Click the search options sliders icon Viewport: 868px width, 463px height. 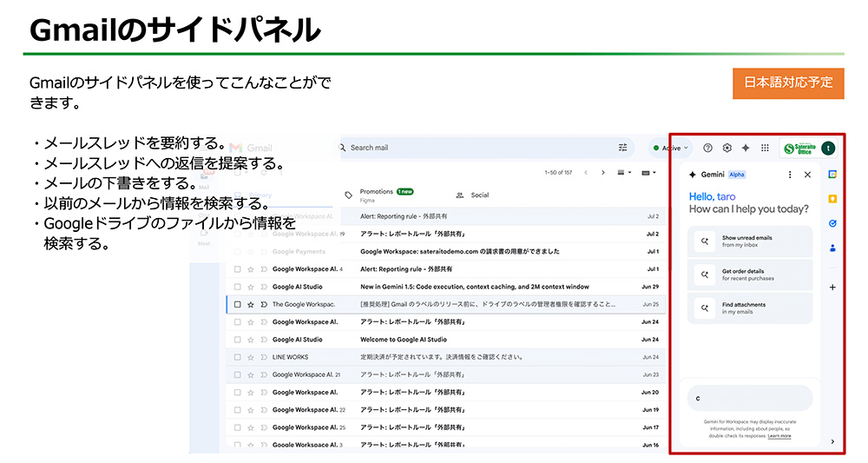(x=622, y=148)
